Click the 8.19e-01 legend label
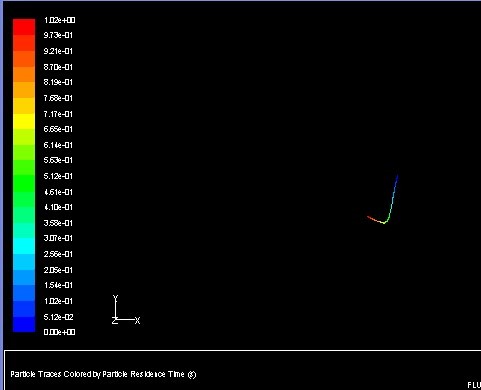This screenshot has width=481, height=390. (x=58, y=82)
